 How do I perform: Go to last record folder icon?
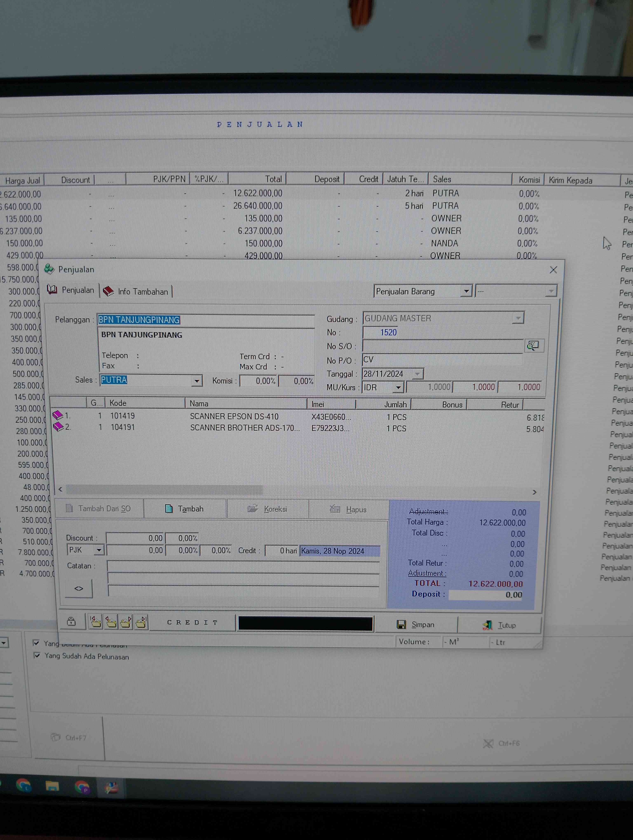(141, 622)
